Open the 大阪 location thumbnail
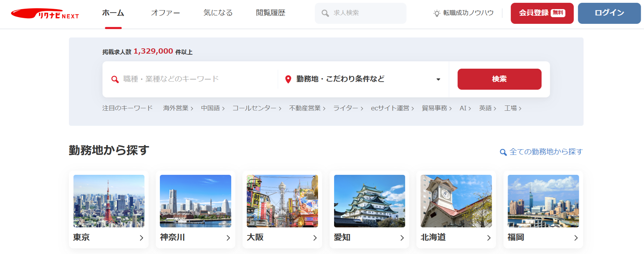644x254 pixels. [x=282, y=201]
